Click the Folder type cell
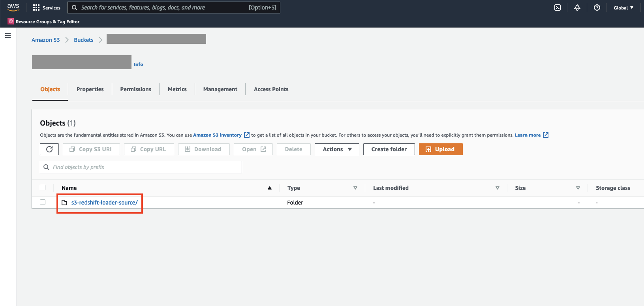This screenshot has width=644, height=306. click(295, 203)
